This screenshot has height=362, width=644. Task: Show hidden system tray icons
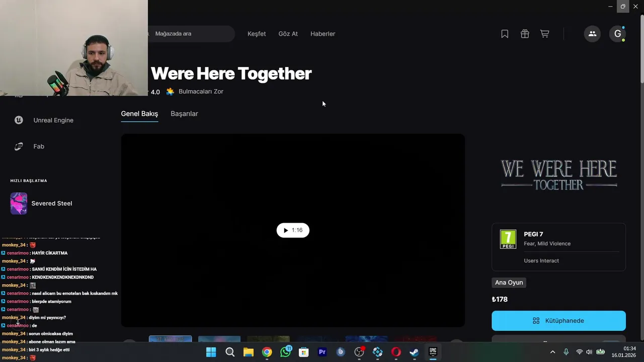(x=552, y=352)
